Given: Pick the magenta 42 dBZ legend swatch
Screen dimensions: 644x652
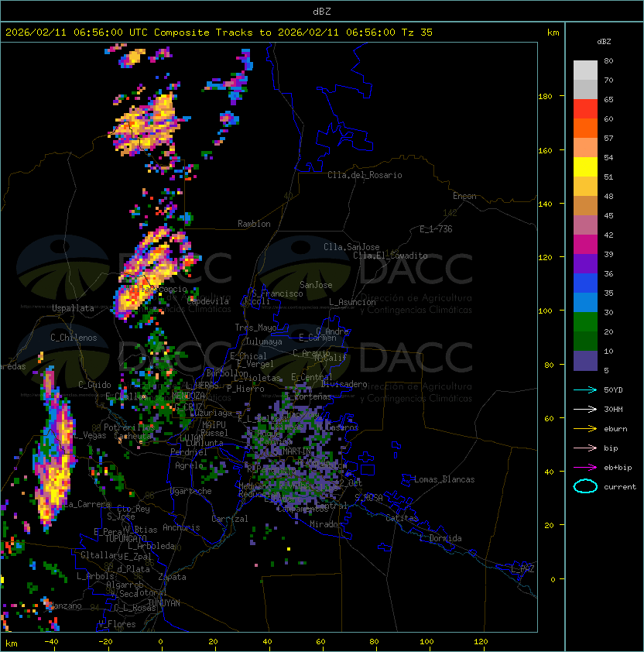Looking at the screenshot, I should point(585,245).
